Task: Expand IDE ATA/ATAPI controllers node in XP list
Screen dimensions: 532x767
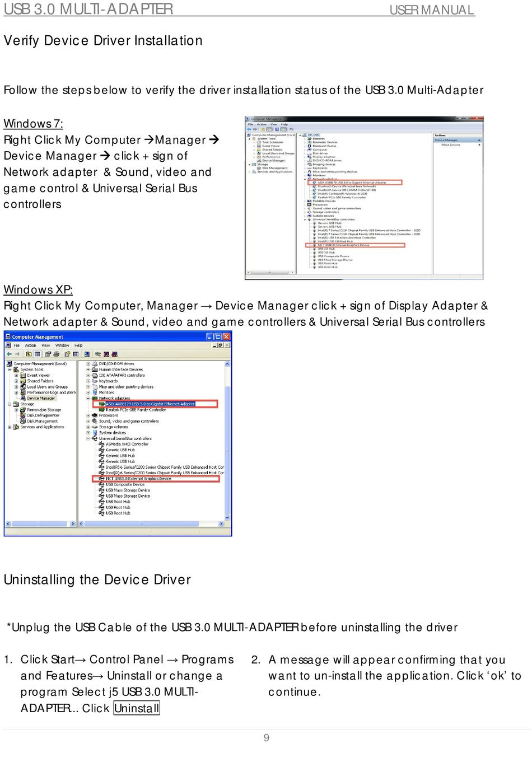Action: pyautogui.click(x=88, y=375)
